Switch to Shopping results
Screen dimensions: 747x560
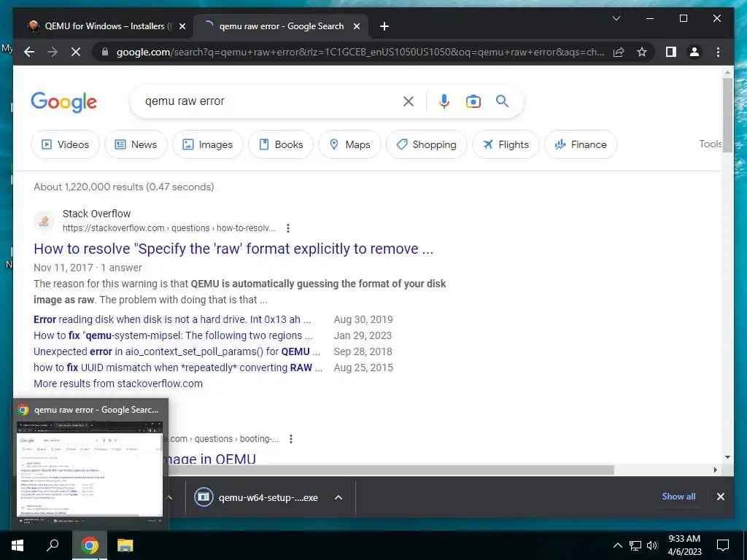(x=426, y=144)
